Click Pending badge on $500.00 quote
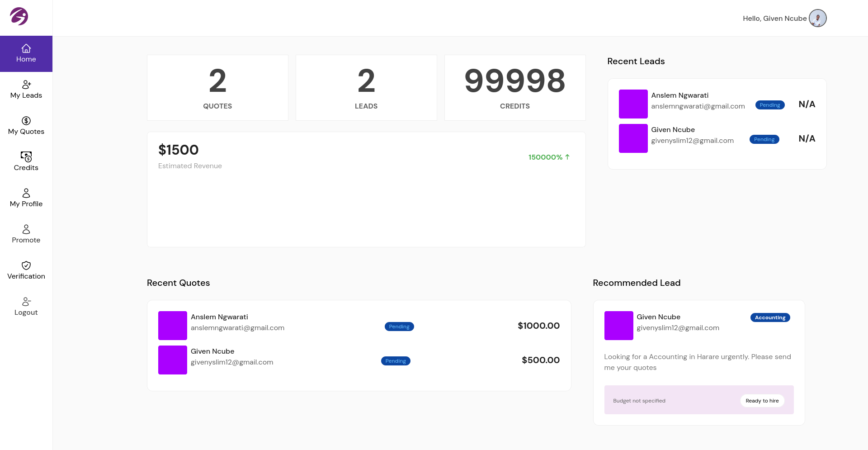The image size is (868, 450). 396,361
